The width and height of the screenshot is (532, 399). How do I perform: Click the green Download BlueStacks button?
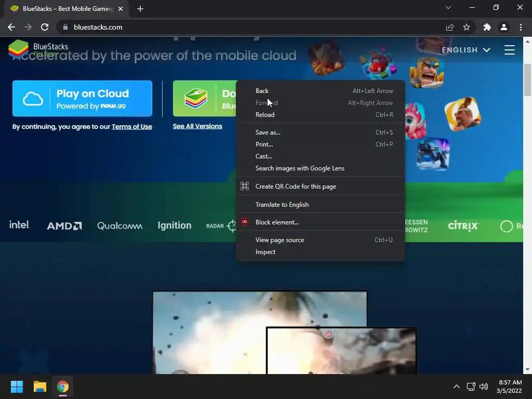coord(205,98)
